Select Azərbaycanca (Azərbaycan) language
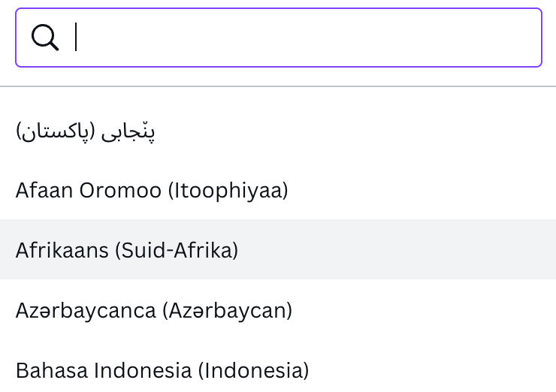Image resolution: width=556 pixels, height=392 pixels. [278, 310]
